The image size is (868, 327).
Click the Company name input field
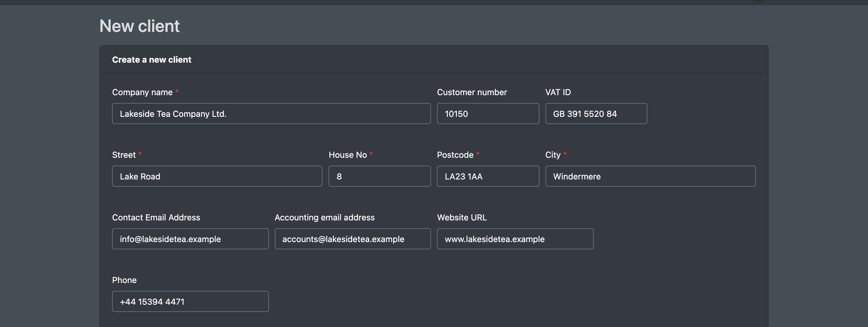(271, 114)
